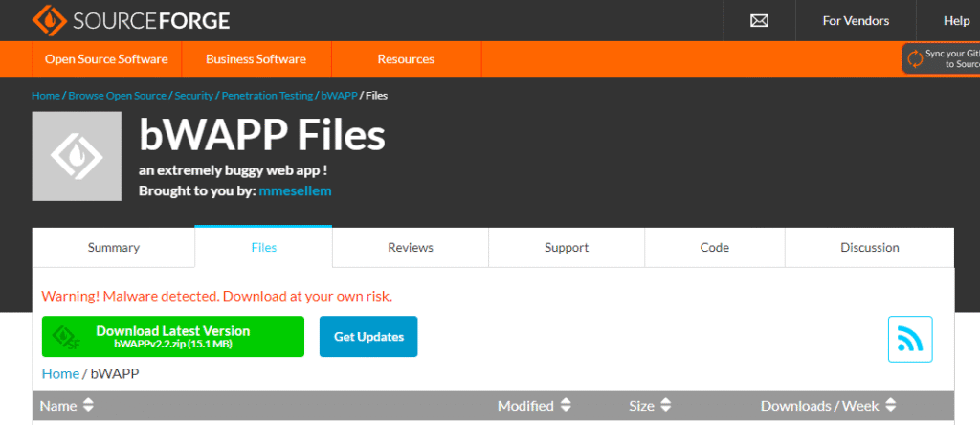Open the mmesellem author link
Screen dimensions: 980x425
click(295, 190)
